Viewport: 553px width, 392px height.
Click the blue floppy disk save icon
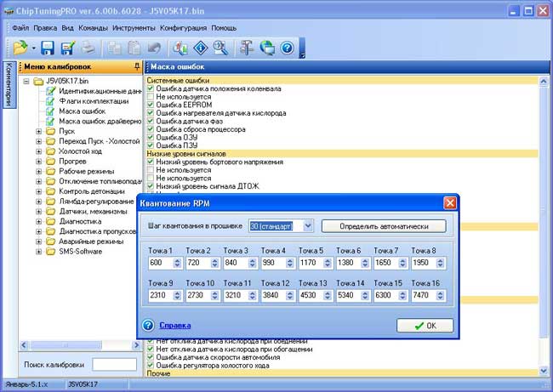(48, 48)
